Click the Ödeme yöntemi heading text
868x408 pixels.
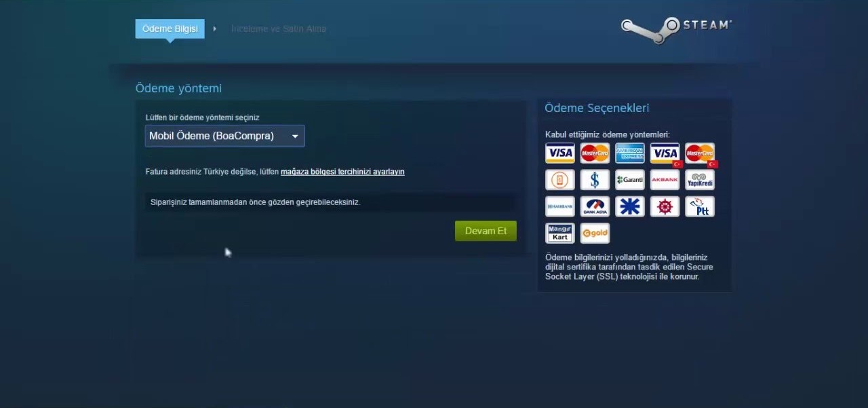click(x=178, y=88)
